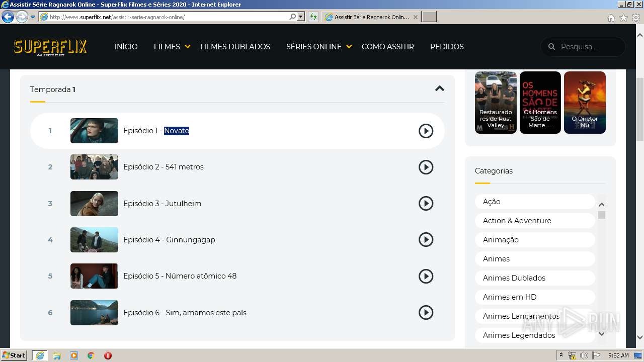The image size is (644, 362).
Task: Open Episódio 6 thumbnail image
Action: pos(94,313)
